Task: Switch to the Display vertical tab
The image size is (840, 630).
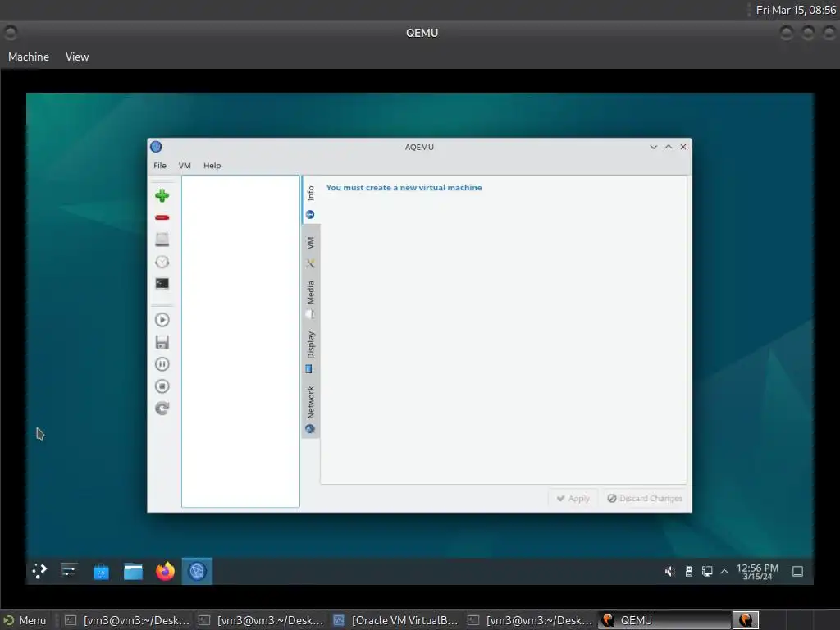Action: click(x=311, y=351)
